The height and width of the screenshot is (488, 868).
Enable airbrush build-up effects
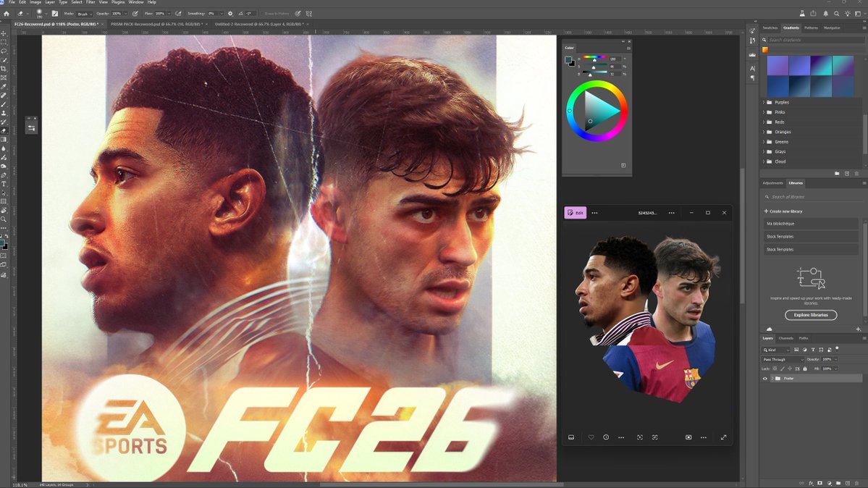[x=178, y=13]
